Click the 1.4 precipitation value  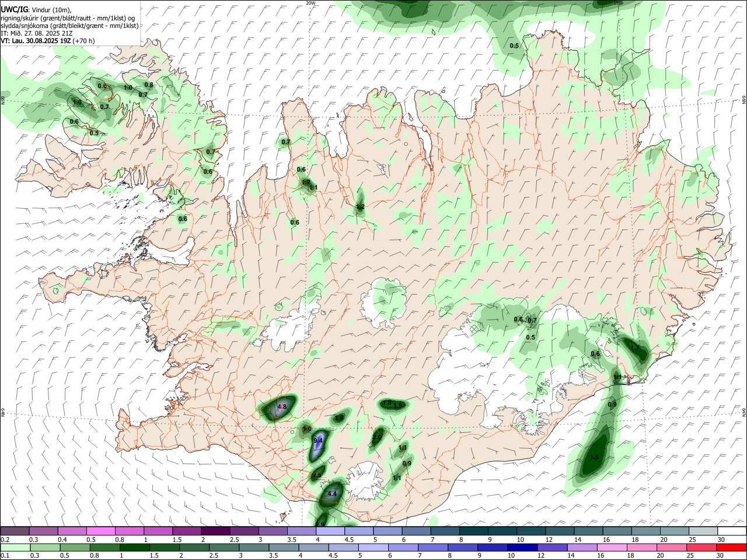339,418
